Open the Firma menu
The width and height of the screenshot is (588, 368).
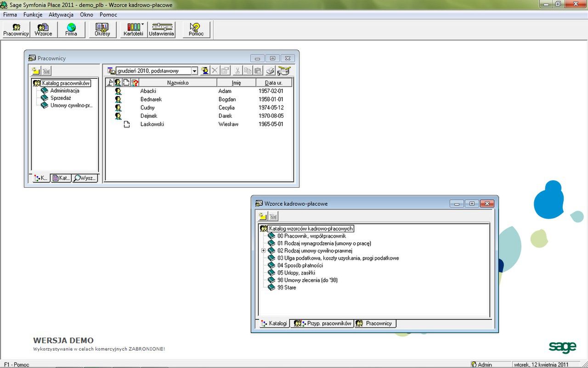[10, 15]
